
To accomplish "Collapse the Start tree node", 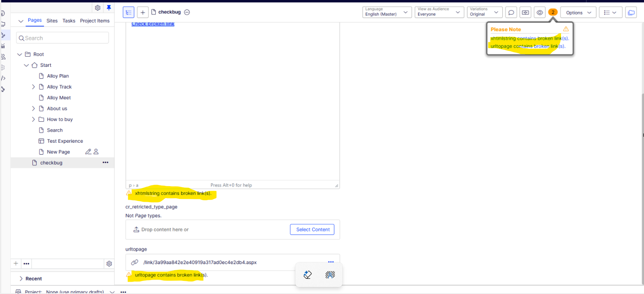I will pos(26,65).
